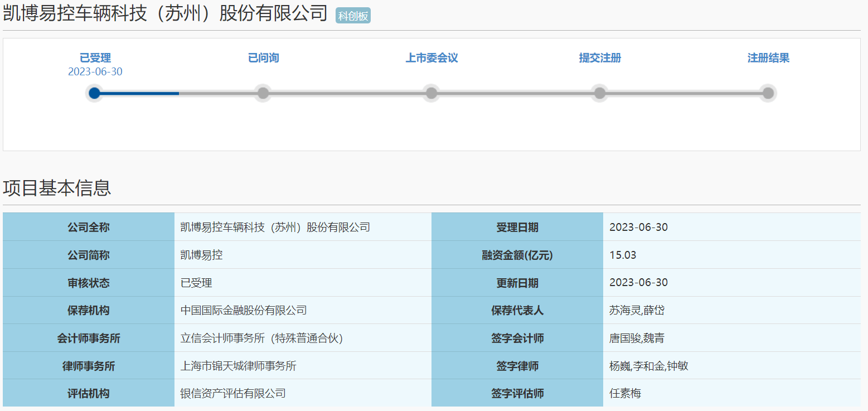
Task: Click the 保荐代表人 header cell
Action: 517,311
